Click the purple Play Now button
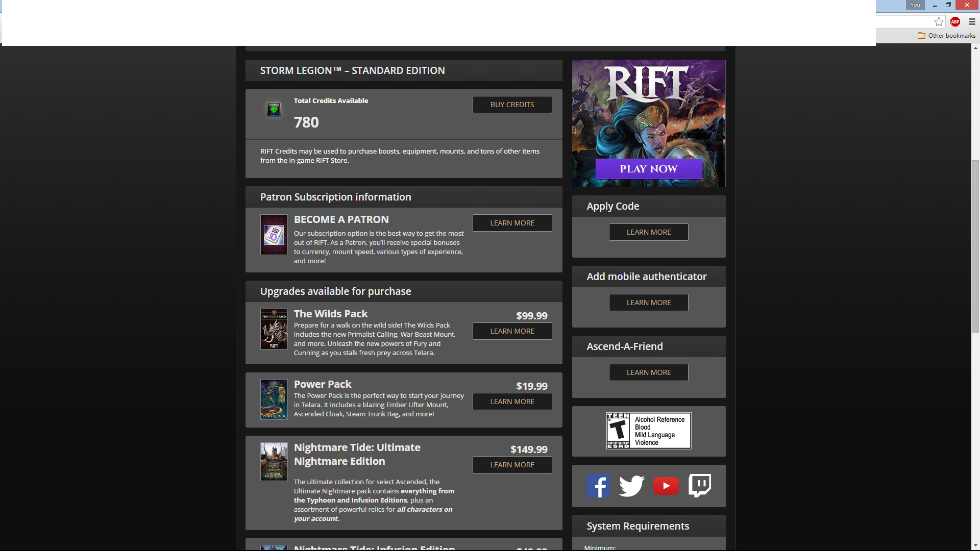980x551 pixels. pos(649,169)
